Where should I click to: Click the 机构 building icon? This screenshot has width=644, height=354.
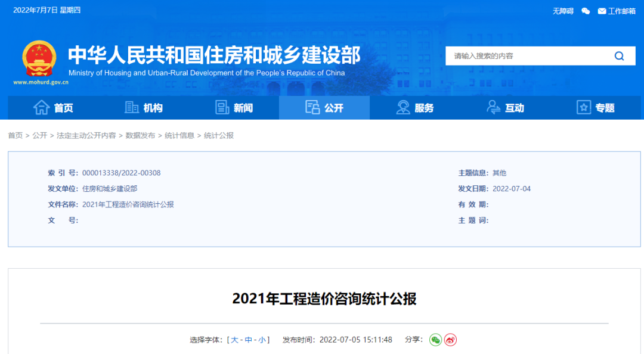tap(131, 108)
